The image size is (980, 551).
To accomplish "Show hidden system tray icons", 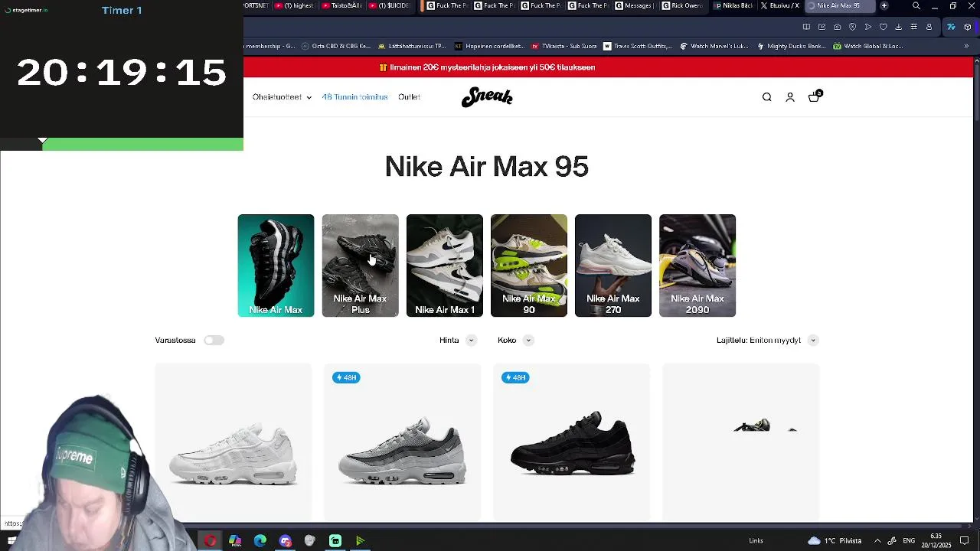I will 877,541.
